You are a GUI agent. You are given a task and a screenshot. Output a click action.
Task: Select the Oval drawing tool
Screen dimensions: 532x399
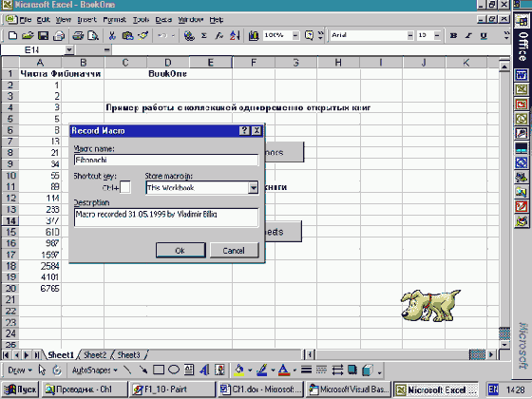174,370
